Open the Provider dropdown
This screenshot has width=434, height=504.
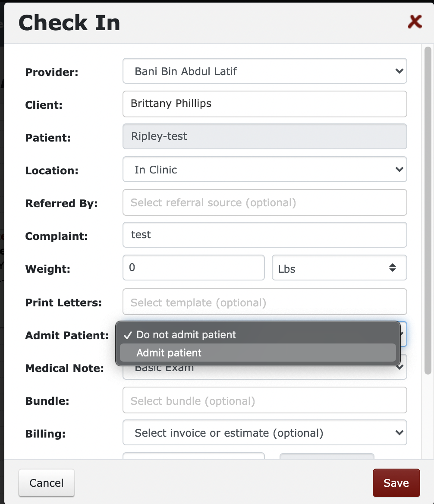tap(264, 71)
